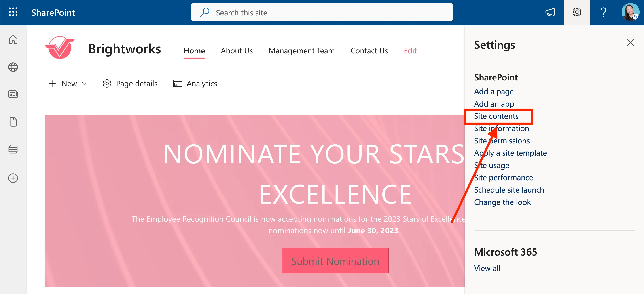644x294 pixels.
Task: Open the My files page icon
Action: (x=13, y=122)
